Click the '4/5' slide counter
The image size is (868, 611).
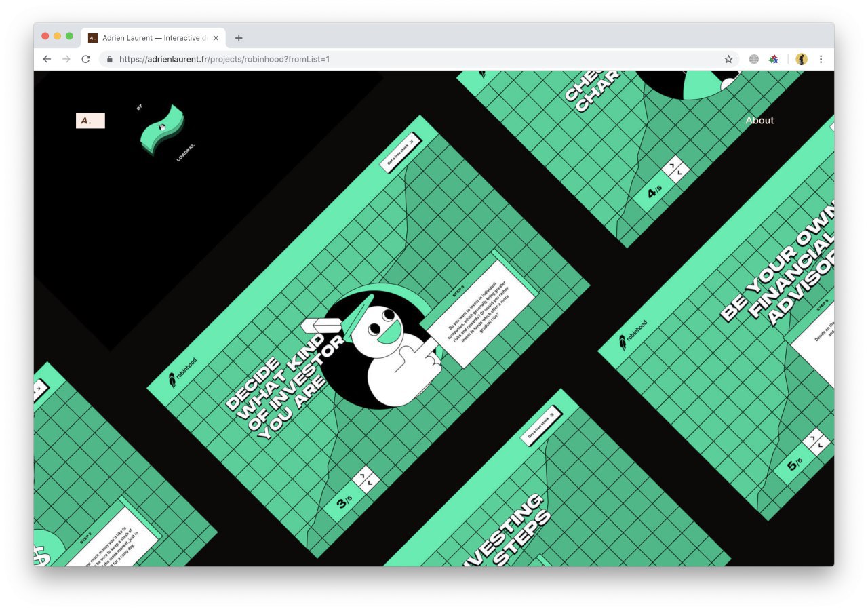tap(653, 193)
